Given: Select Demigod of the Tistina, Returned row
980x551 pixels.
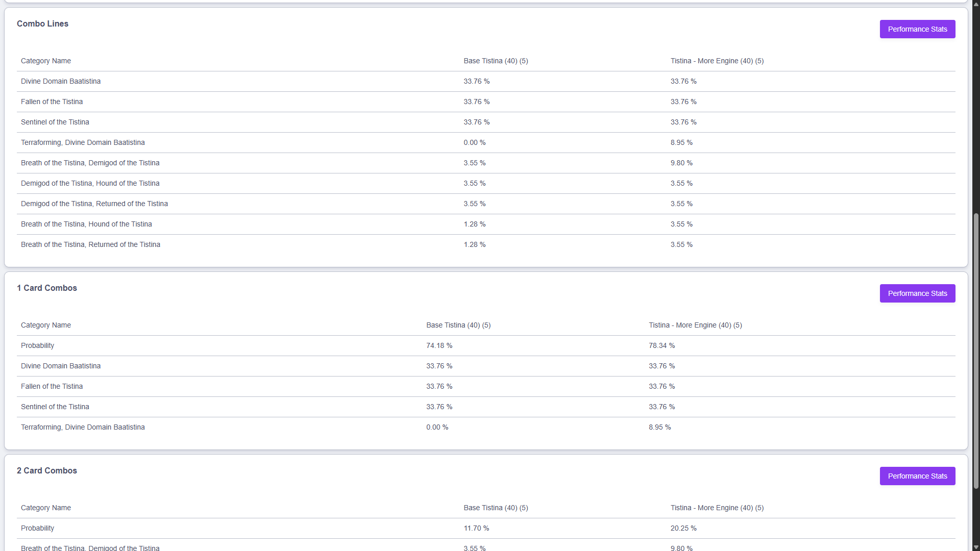Looking at the screenshot, I should click(x=486, y=204).
